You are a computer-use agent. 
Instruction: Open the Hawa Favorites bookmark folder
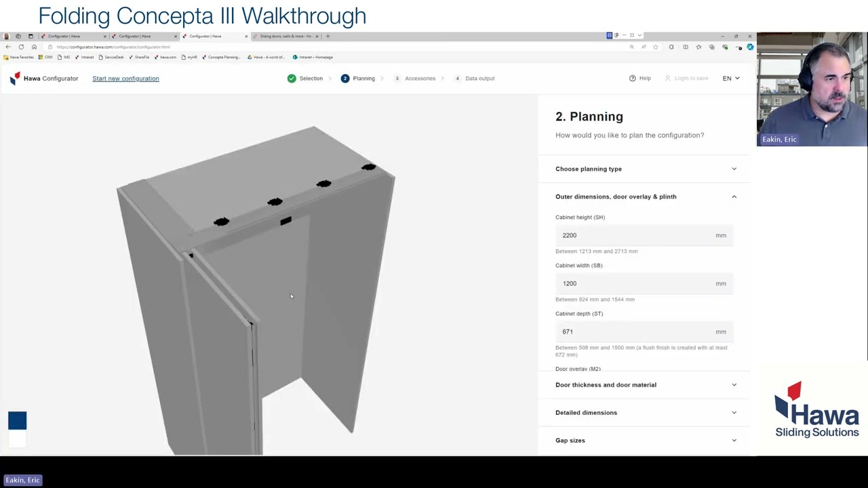(x=19, y=57)
